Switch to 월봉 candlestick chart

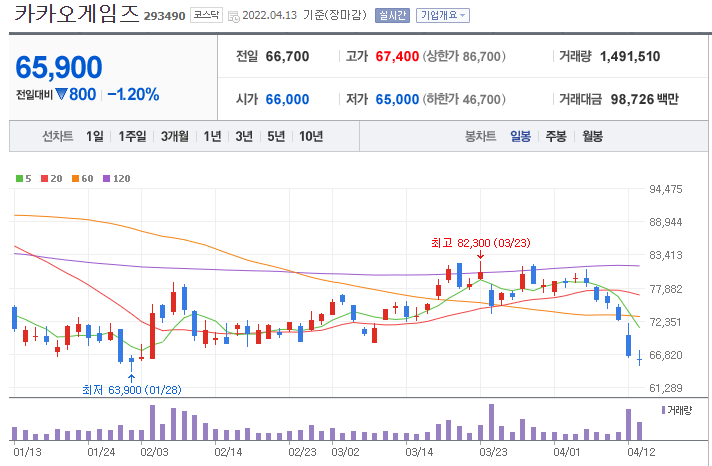pos(592,136)
